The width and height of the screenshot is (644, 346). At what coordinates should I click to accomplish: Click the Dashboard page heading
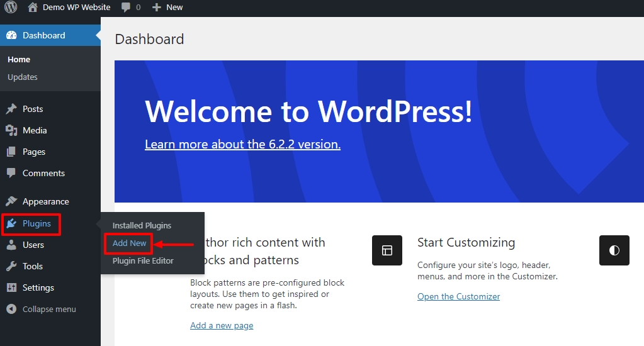(x=149, y=40)
